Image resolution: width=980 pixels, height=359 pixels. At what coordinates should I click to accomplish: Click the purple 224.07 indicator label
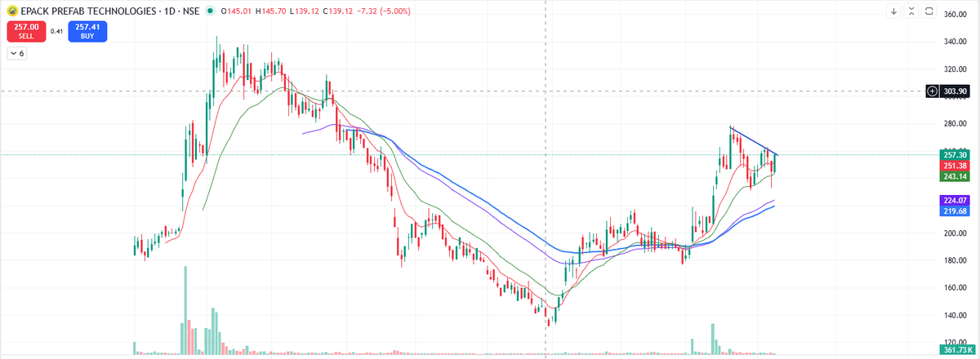tap(955, 200)
